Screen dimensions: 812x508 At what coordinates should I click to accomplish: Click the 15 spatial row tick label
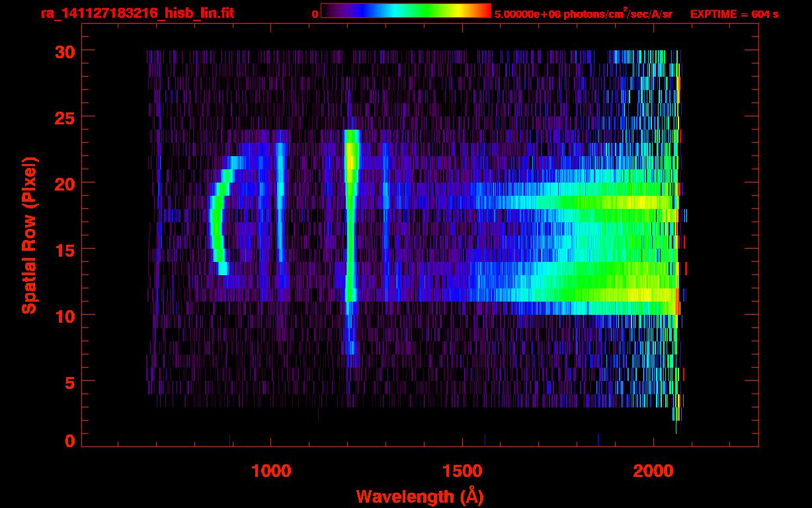point(64,249)
